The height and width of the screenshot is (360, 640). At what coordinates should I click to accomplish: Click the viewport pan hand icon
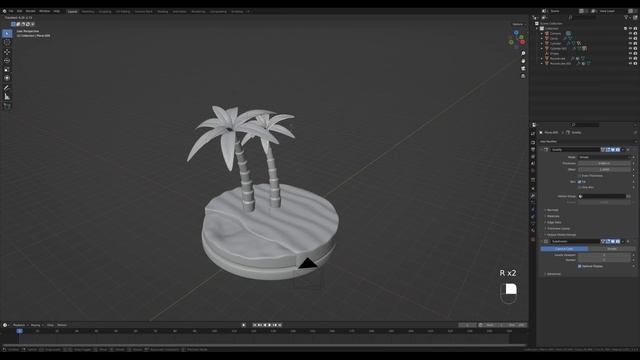[x=523, y=61]
